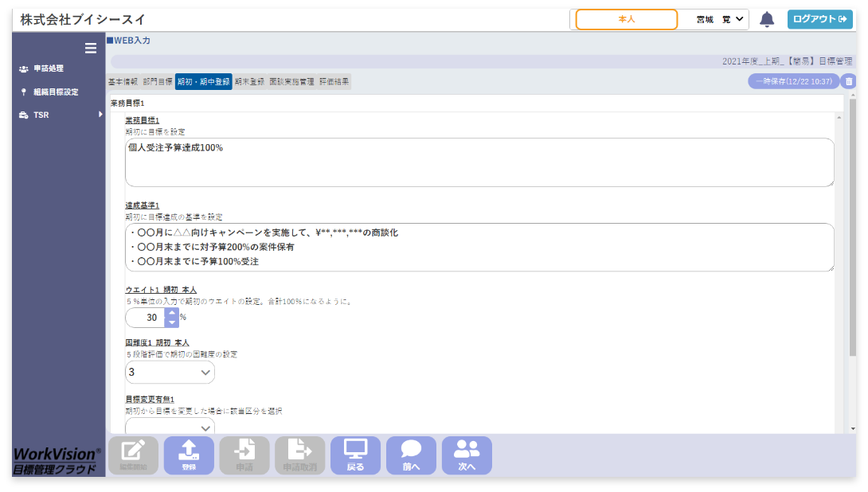Click the trash icon beside temporary save
868x492 pixels.
(849, 81)
